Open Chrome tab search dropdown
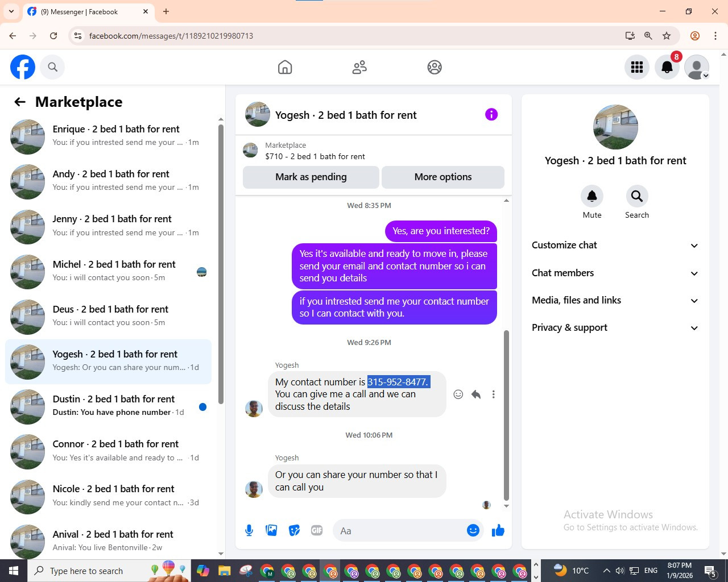The width and height of the screenshot is (728, 582). (x=11, y=11)
